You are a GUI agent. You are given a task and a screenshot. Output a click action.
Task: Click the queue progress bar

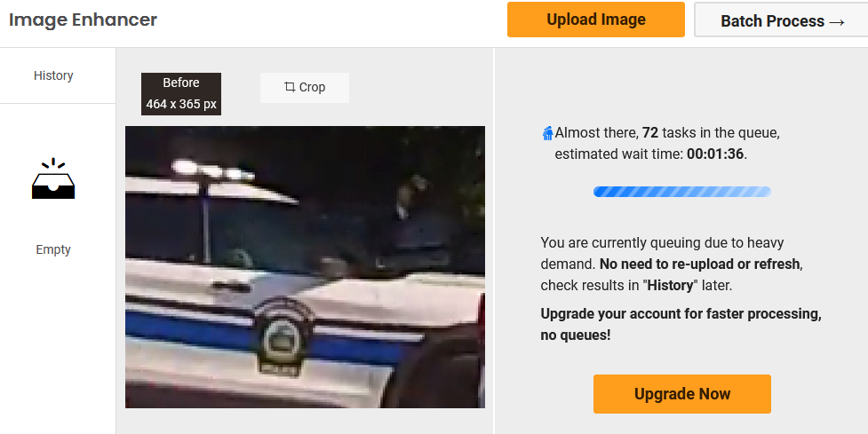682,192
